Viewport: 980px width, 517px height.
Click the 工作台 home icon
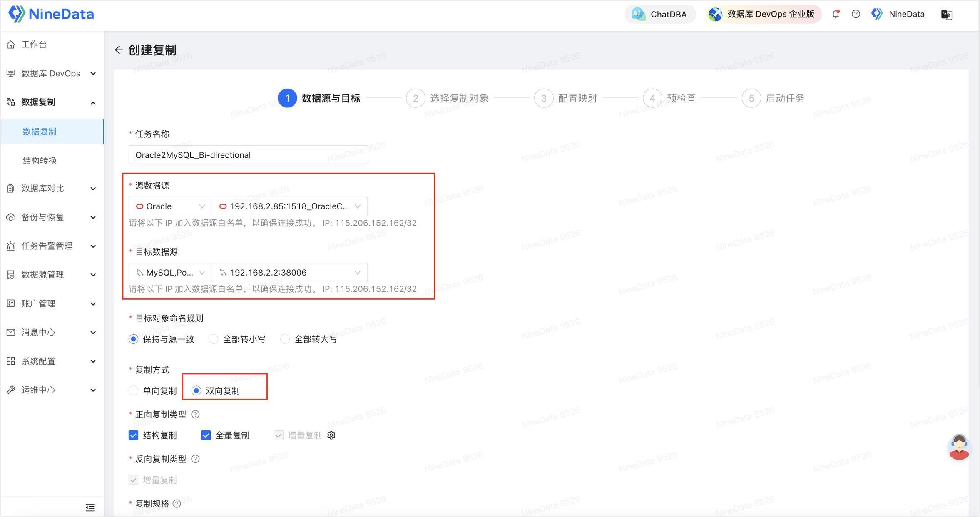coord(11,45)
